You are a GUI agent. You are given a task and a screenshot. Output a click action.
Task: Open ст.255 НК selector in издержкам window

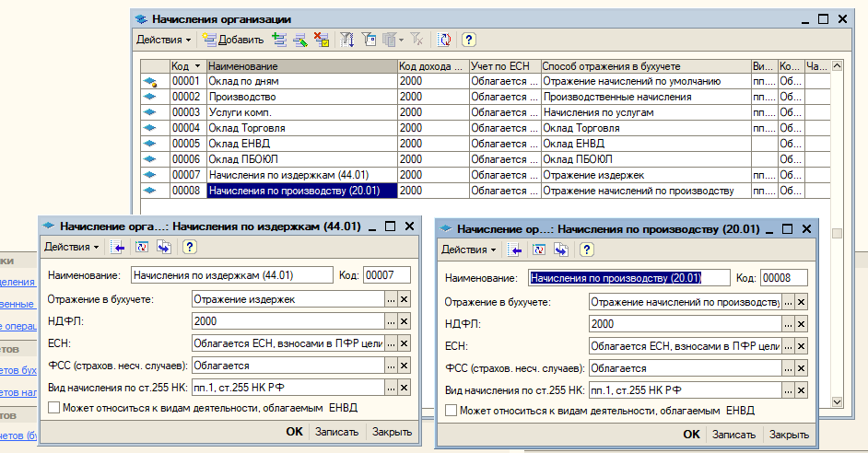(x=391, y=388)
